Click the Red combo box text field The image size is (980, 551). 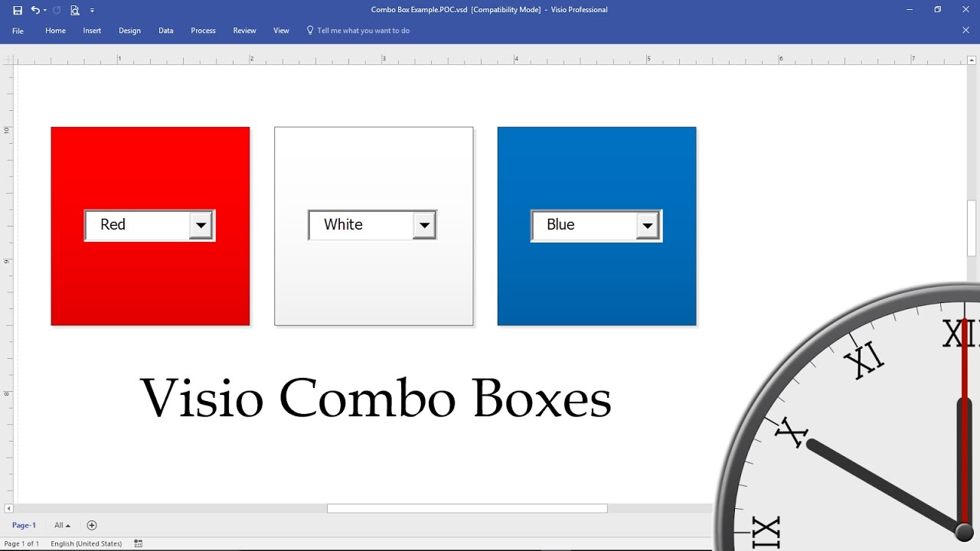pyautogui.click(x=138, y=225)
